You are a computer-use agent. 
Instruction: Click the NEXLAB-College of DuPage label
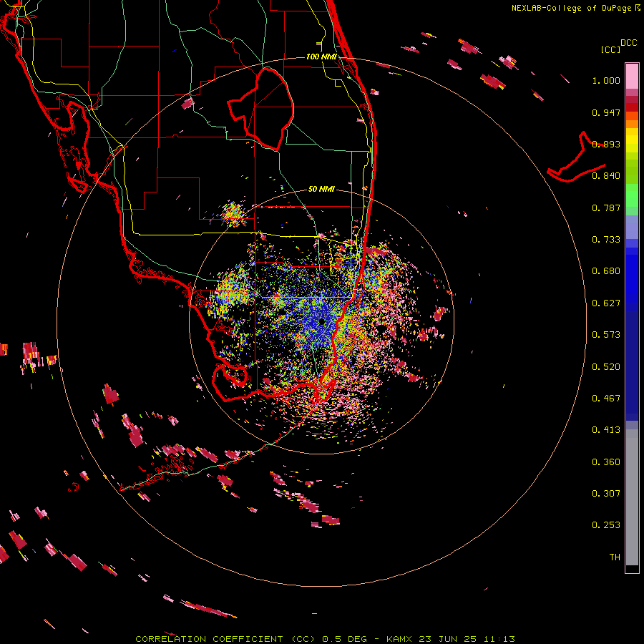pos(571,8)
